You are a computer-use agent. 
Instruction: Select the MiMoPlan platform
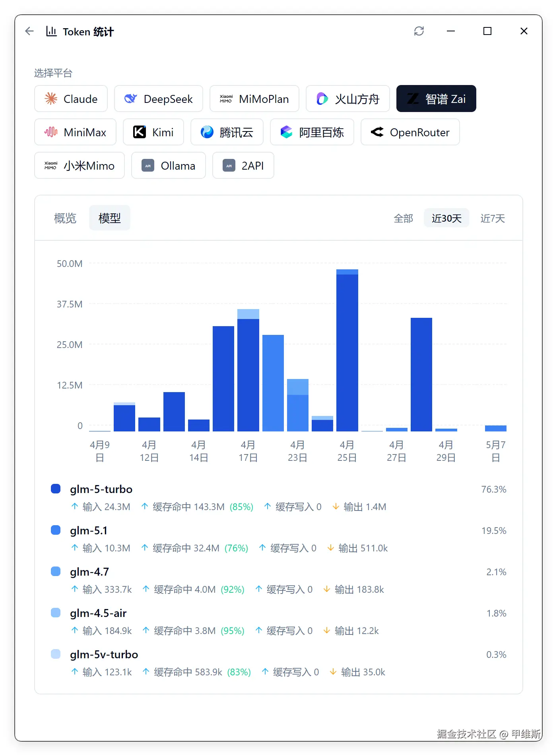(254, 99)
